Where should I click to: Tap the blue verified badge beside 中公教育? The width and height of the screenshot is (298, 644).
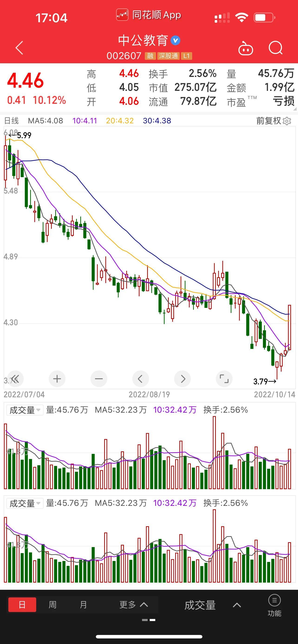point(175,41)
